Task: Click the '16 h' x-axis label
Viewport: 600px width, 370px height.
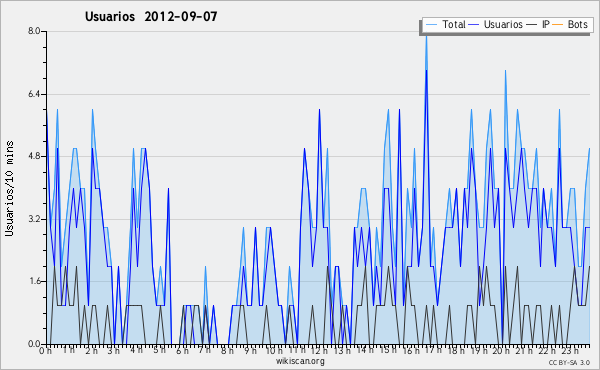Action: click(x=411, y=351)
